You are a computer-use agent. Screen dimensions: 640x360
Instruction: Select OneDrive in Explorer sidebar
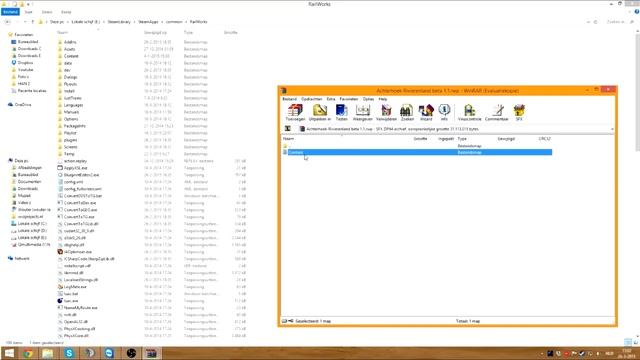click(x=23, y=104)
